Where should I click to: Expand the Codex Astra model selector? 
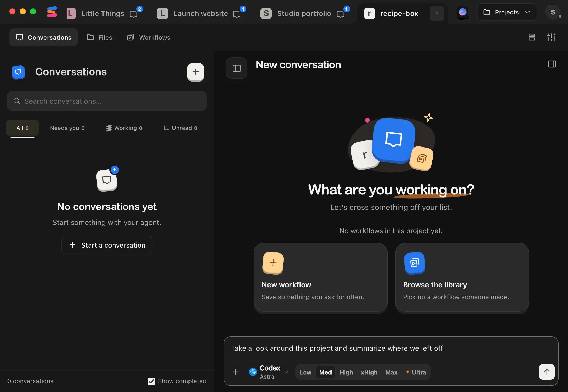click(269, 372)
